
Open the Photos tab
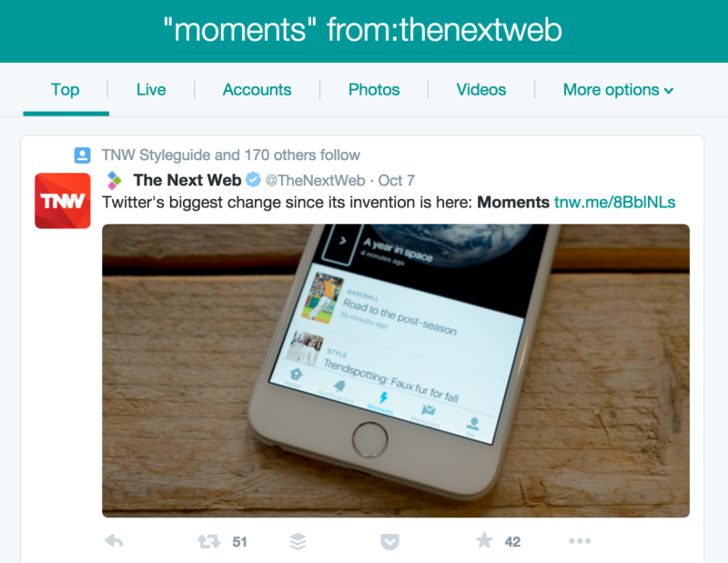click(x=374, y=89)
